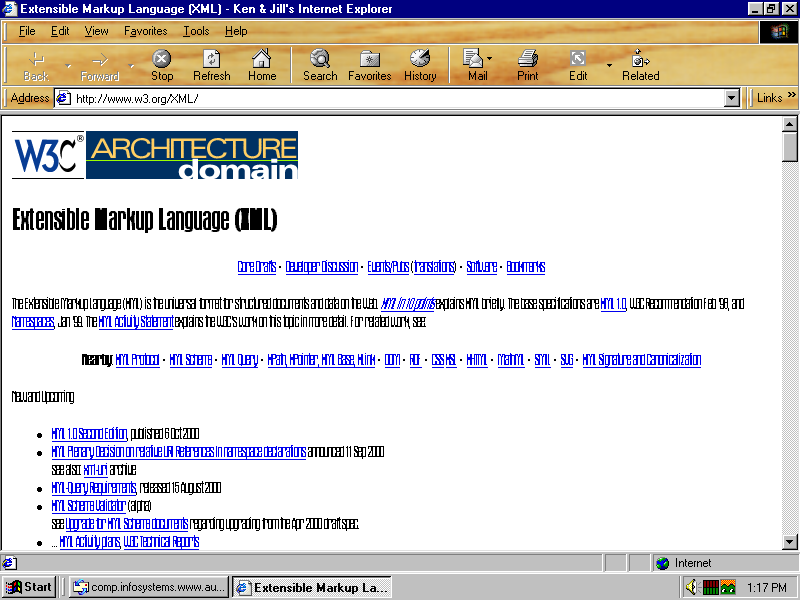The width and height of the screenshot is (800, 600).
Task: Open the Tools menu
Action: click(196, 31)
